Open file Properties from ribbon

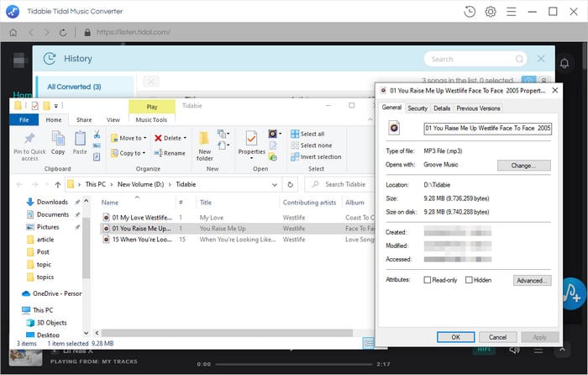[252, 145]
